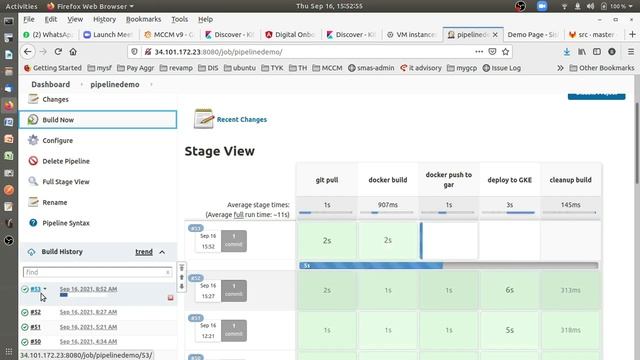Click the Full Stage View magnifier icon
The image size is (640, 360).
pos(33,181)
